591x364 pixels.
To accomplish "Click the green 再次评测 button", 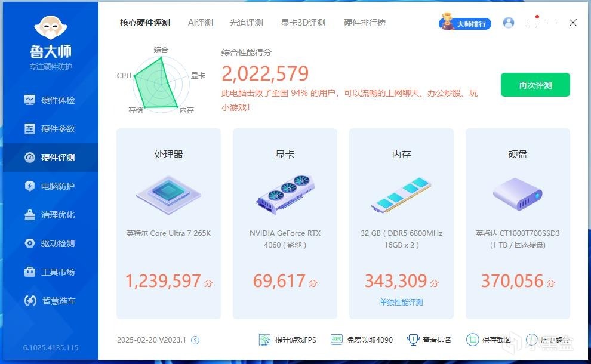I will (x=535, y=85).
